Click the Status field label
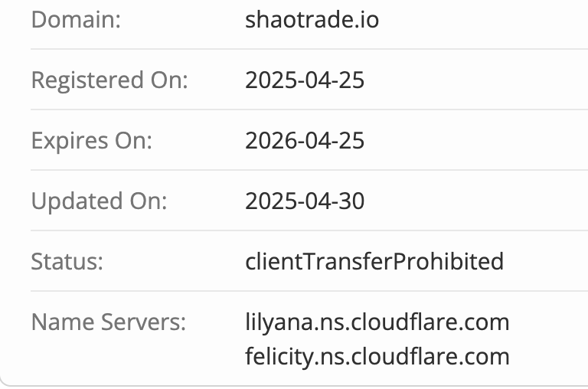This screenshot has width=588, height=389. tap(67, 261)
